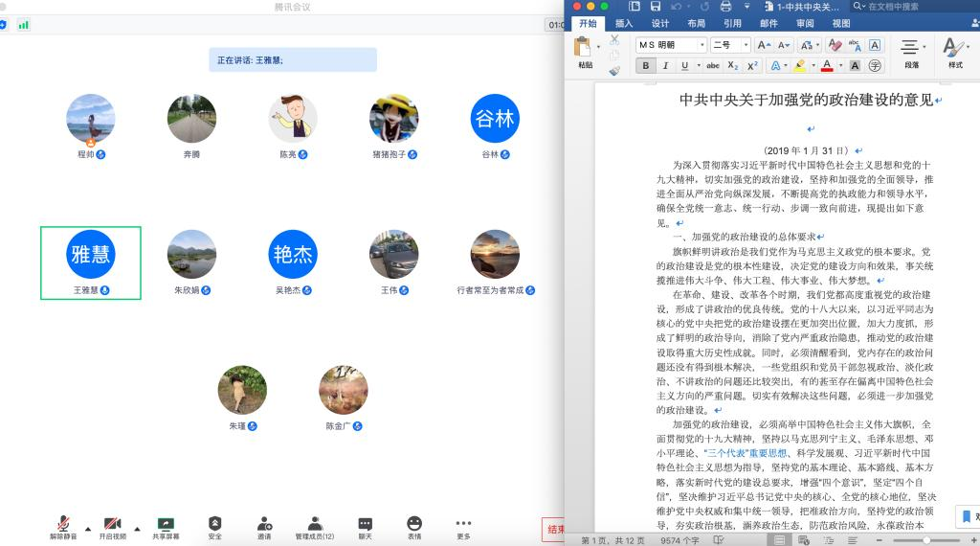
Task: Open the Invite (邀请) participants icon
Action: [x=264, y=524]
